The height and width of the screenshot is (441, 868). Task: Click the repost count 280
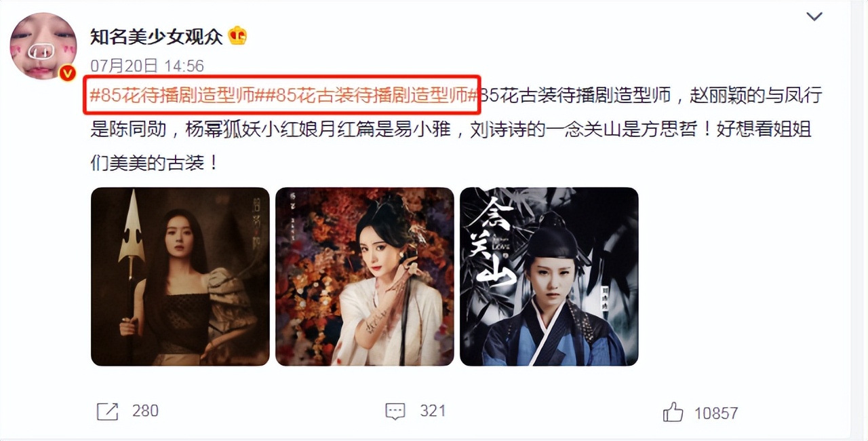145,410
